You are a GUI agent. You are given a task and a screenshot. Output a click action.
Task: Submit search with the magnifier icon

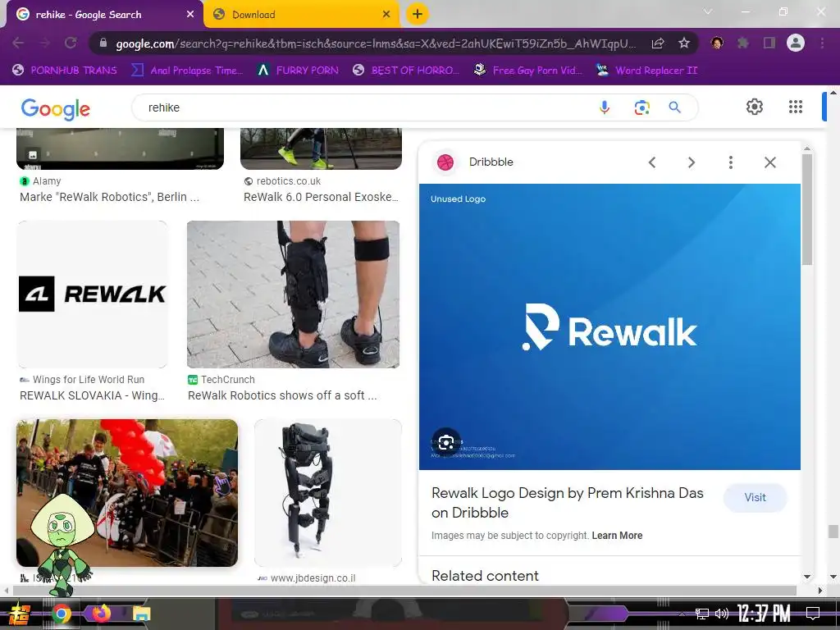(675, 107)
